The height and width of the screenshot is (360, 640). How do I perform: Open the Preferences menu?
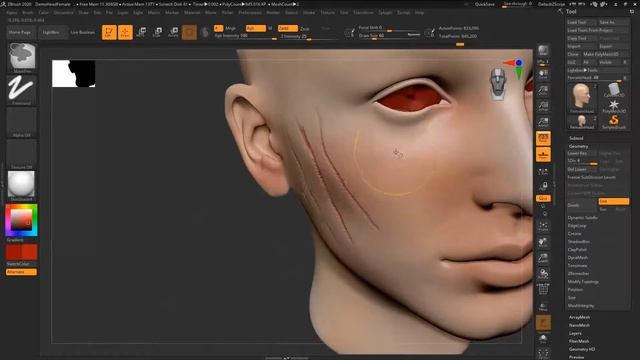pos(250,13)
